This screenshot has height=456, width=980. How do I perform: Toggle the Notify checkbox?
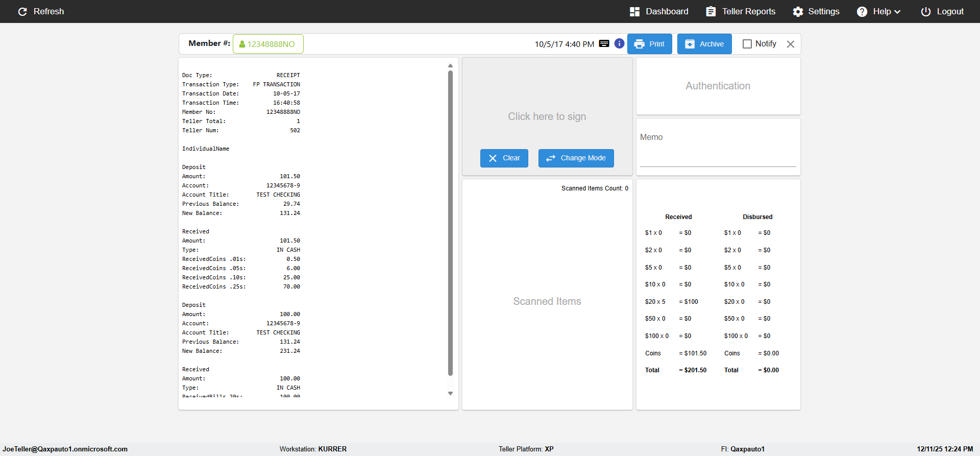(747, 44)
